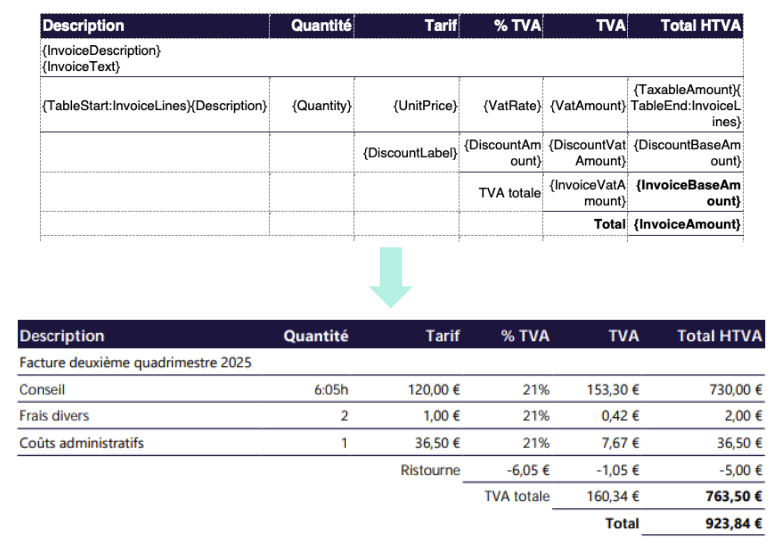
Task: Click the bold {InvoiceAmount} placeholder
Action: (x=687, y=224)
